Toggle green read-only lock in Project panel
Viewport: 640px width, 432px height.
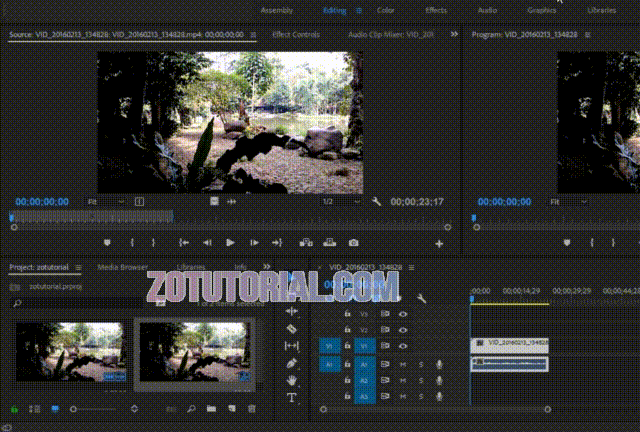point(14,409)
